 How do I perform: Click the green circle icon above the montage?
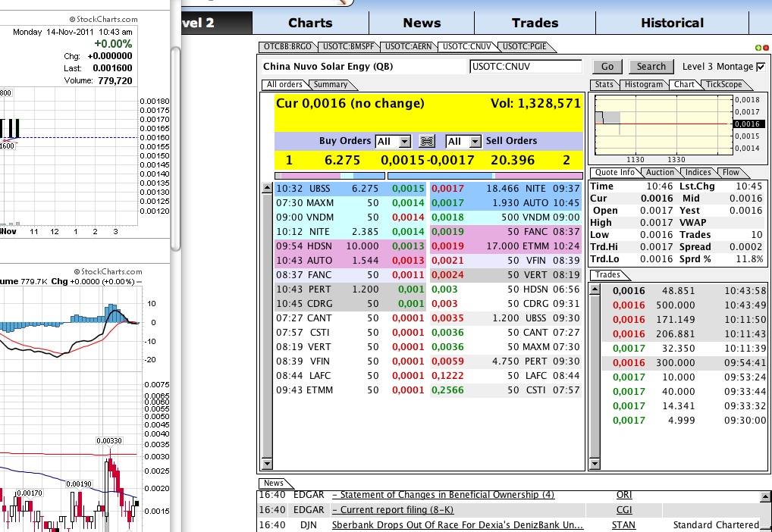(759, 48)
